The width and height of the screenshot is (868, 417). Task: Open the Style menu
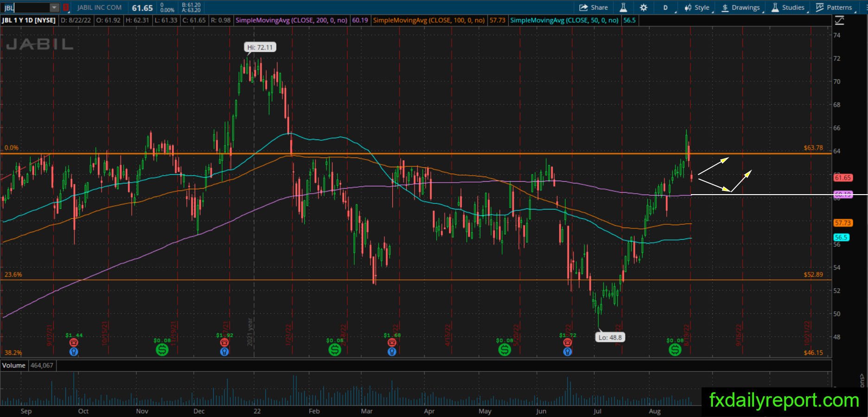[697, 7]
